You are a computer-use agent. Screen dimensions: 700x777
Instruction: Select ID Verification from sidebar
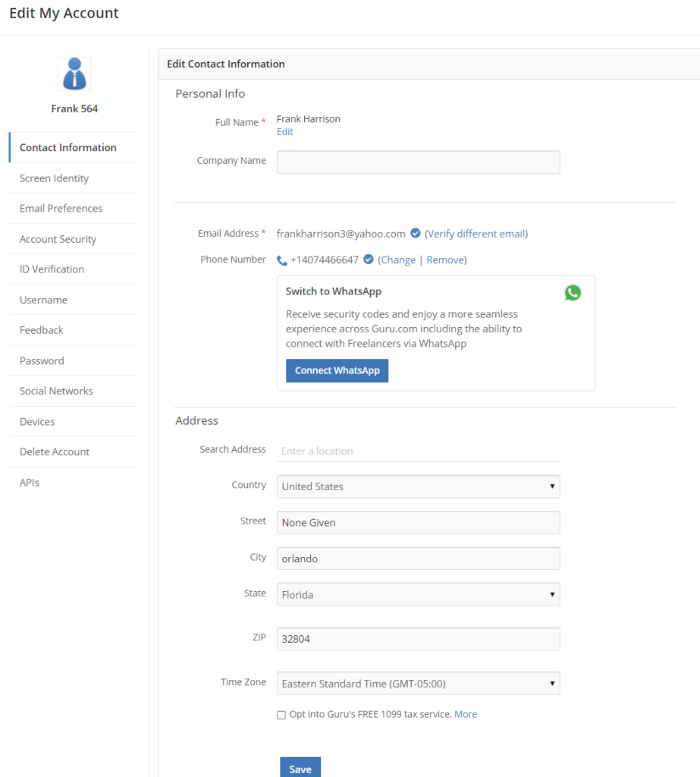click(52, 269)
